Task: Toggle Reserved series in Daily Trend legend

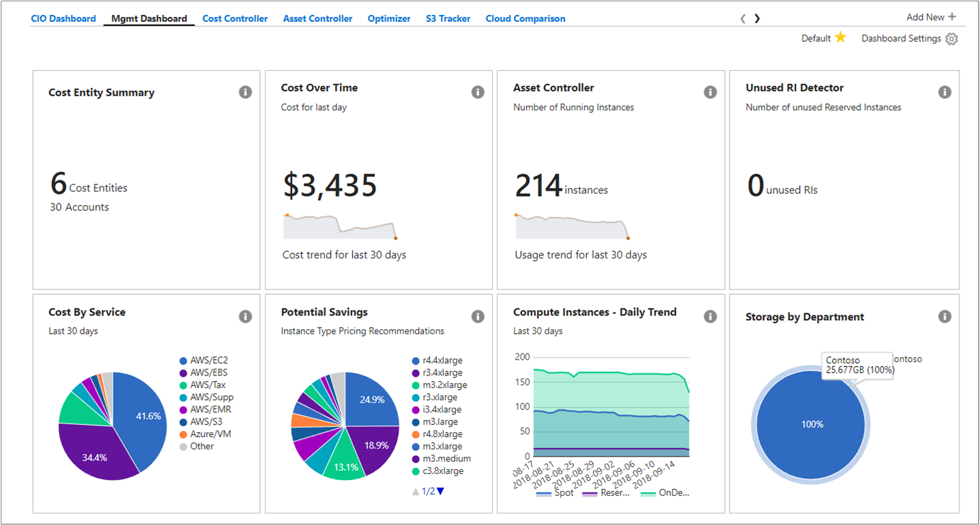Action: click(605, 492)
